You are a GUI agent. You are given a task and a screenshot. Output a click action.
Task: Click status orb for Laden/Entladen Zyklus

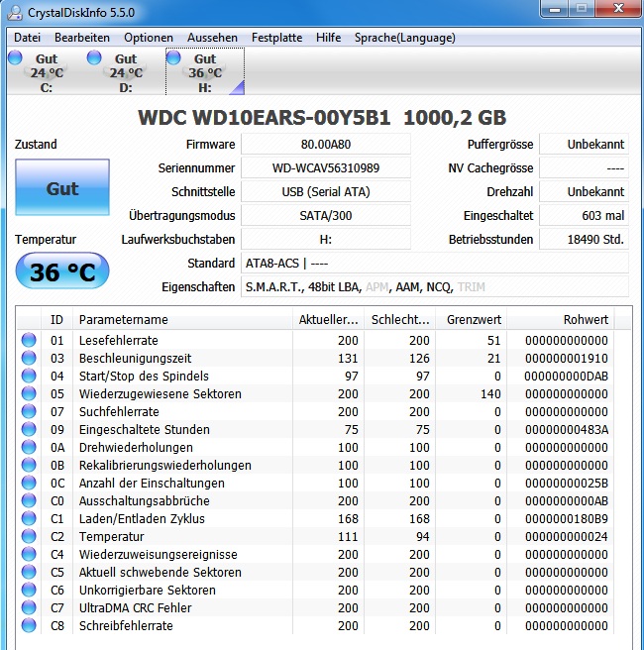(29, 518)
